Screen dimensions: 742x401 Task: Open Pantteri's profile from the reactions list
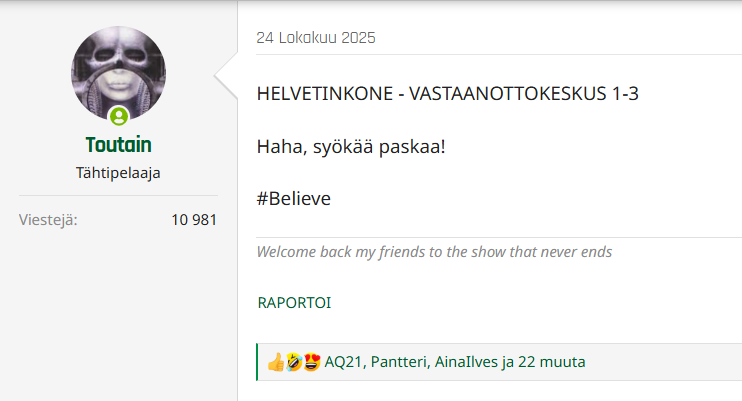click(397, 362)
